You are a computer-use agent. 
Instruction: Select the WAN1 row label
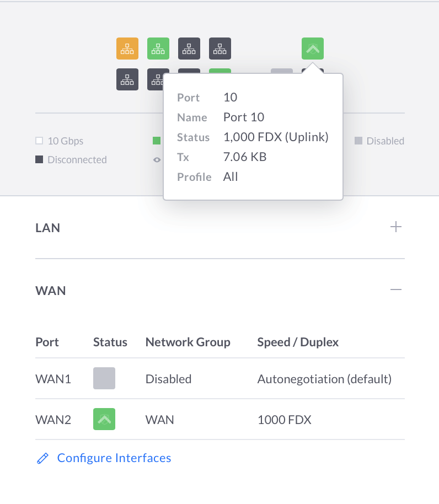tap(53, 379)
